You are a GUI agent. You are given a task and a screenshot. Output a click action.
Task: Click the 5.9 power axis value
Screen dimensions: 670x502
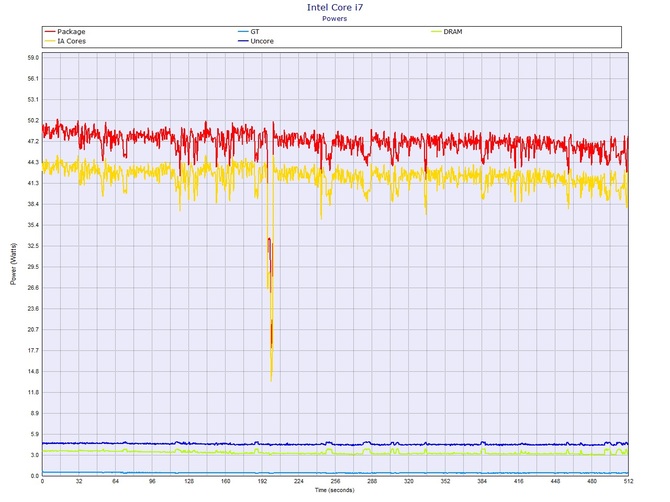coord(35,434)
